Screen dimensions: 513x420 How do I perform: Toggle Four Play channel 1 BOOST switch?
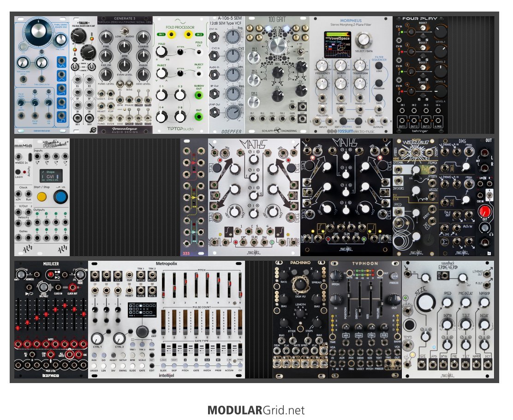click(424, 29)
